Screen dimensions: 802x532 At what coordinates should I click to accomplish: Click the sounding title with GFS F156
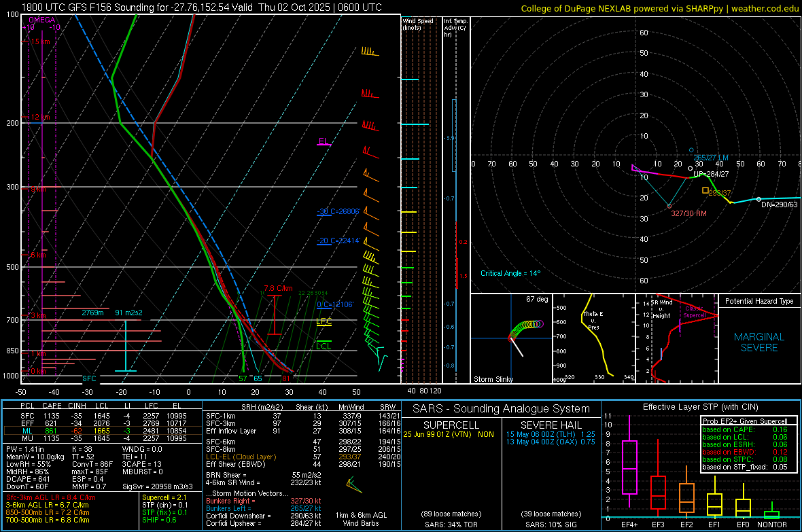pyautogui.click(x=202, y=7)
